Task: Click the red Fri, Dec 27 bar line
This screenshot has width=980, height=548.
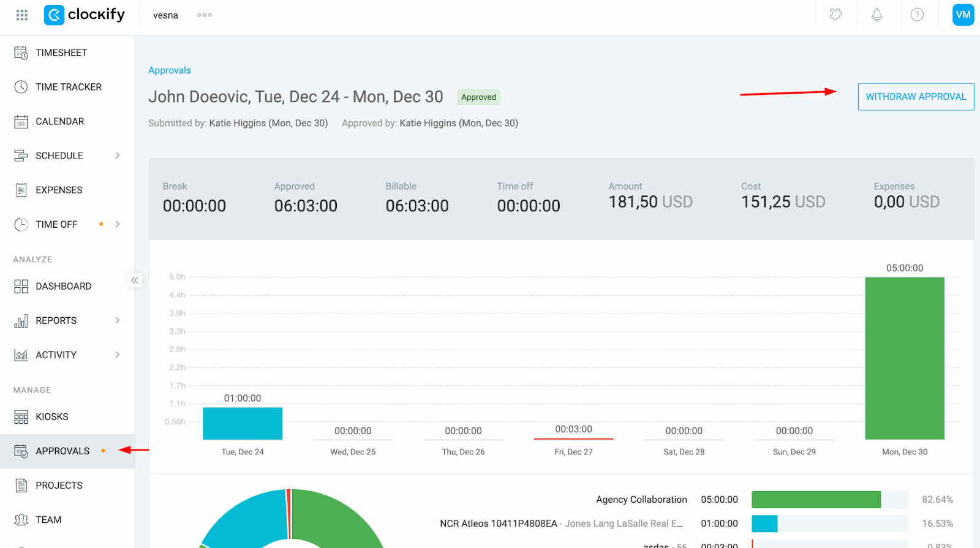Action: [573, 439]
